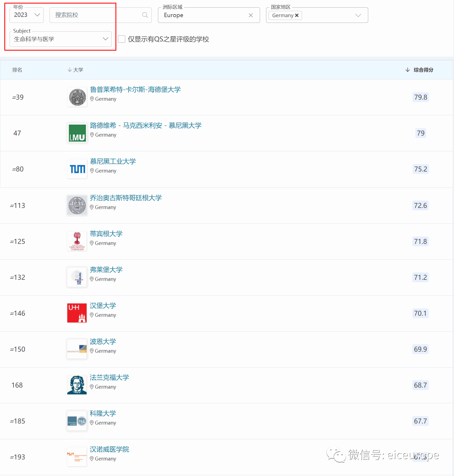Click the Cologne University logo
Image resolution: width=454 pixels, height=476 pixels.
tap(77, 421)
